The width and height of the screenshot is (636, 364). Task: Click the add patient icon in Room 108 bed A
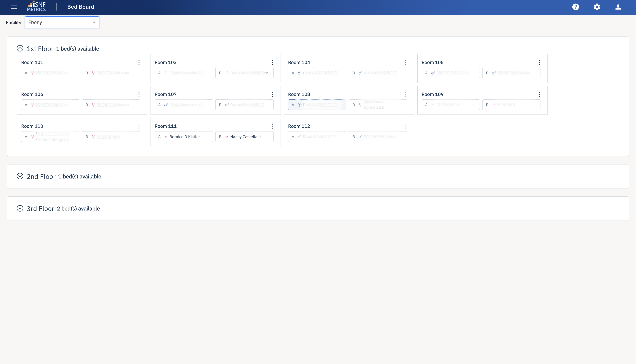click(x=299, y=105)
